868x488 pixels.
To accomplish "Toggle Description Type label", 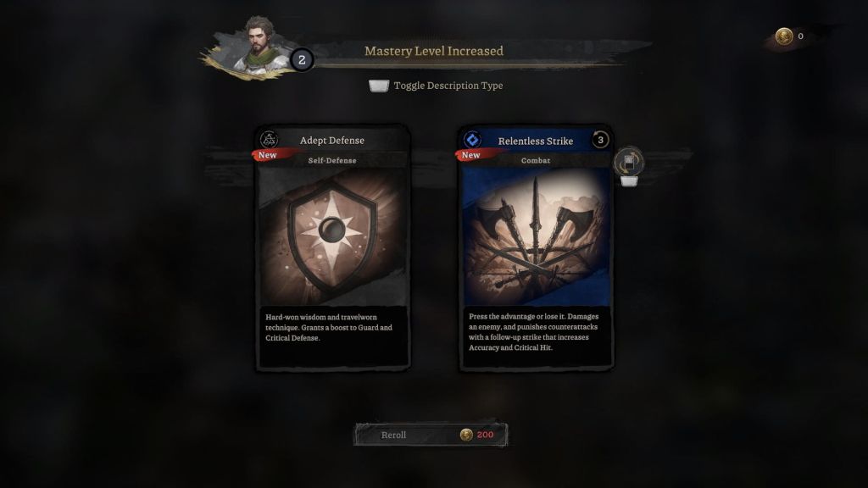I will point(448,86).
